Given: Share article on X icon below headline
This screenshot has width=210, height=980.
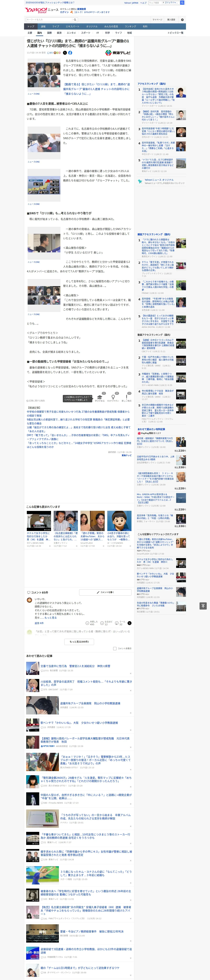Looking at the screenshot, I should coord(65,53).
